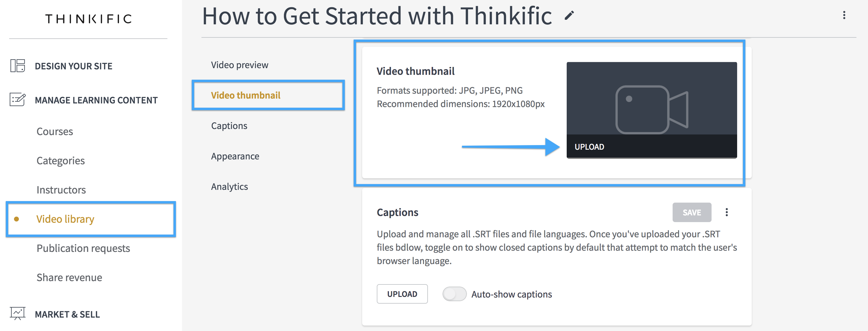The width and height of the screenshot is (868, 331).
Task: Click the SAVE button in Captions
Action: coord(692,212)
